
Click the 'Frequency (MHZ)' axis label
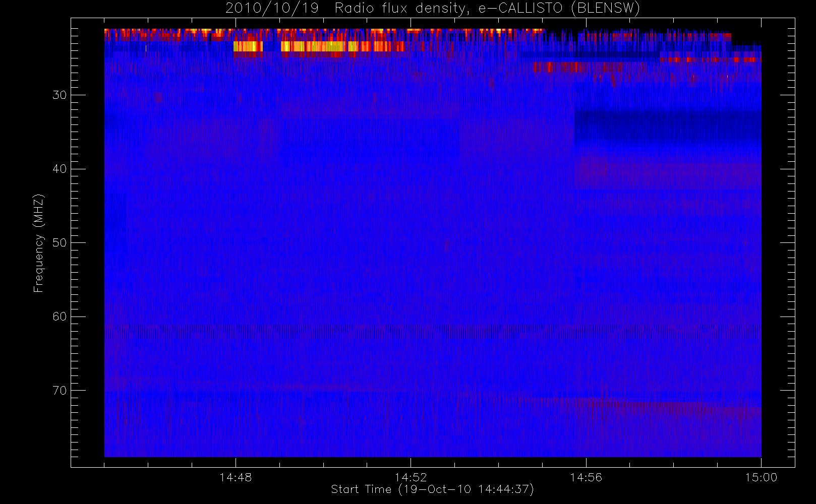39,243
